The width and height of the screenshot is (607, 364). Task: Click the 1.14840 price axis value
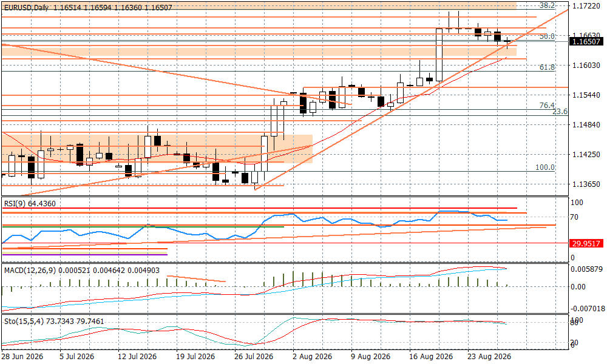[586, 125]
